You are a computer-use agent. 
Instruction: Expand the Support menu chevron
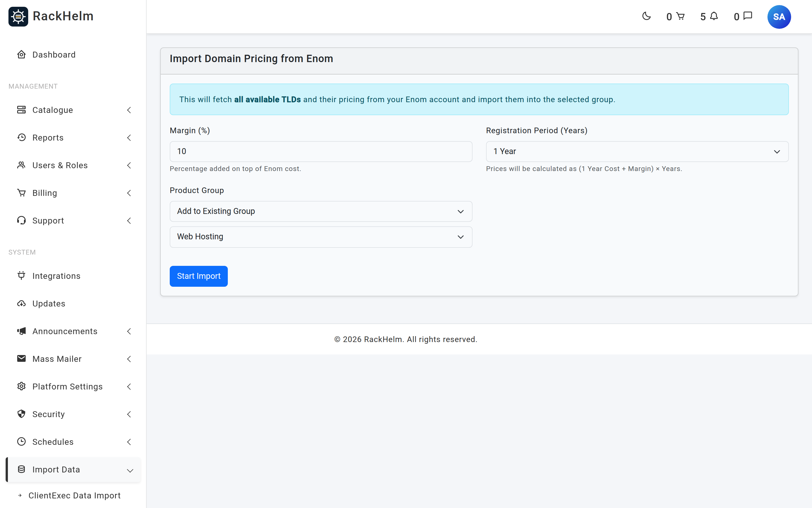(x=129, y=221)
